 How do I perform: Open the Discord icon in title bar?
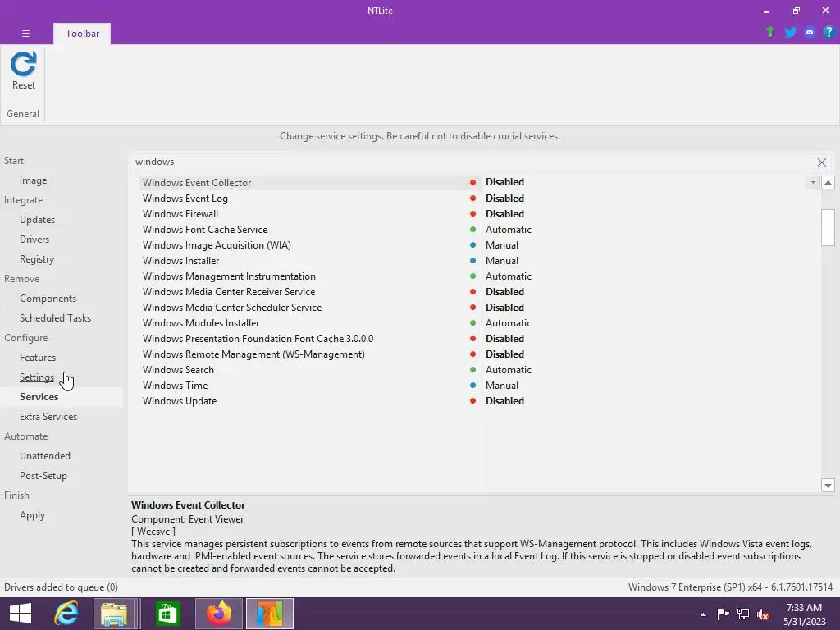point(810,32)
